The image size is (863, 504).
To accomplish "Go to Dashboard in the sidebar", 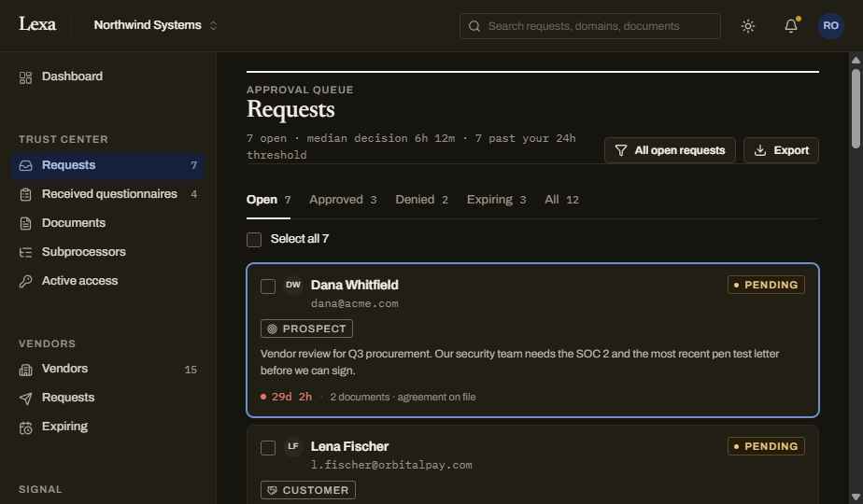I will (108, 77).
